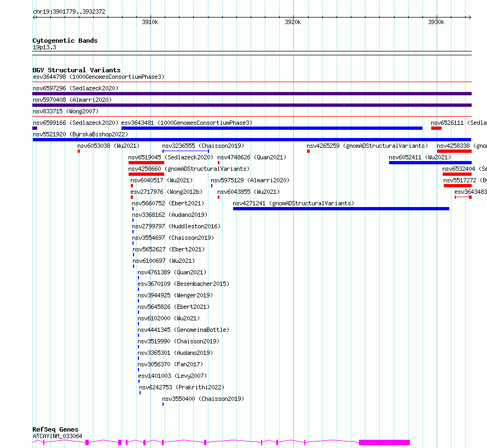Click the nsv3554697 (Chaisson2019) label
The image size is (487, 448).
click(x=173, y=238)
